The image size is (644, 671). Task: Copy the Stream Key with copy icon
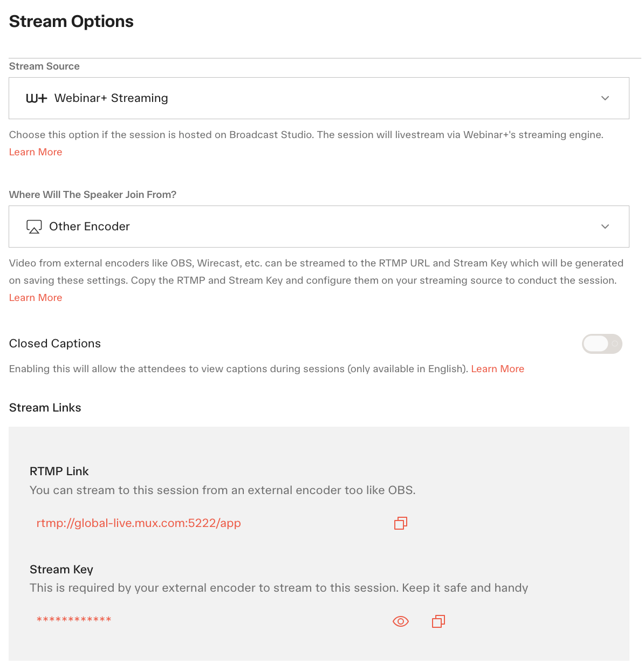(x=439, y=621)
